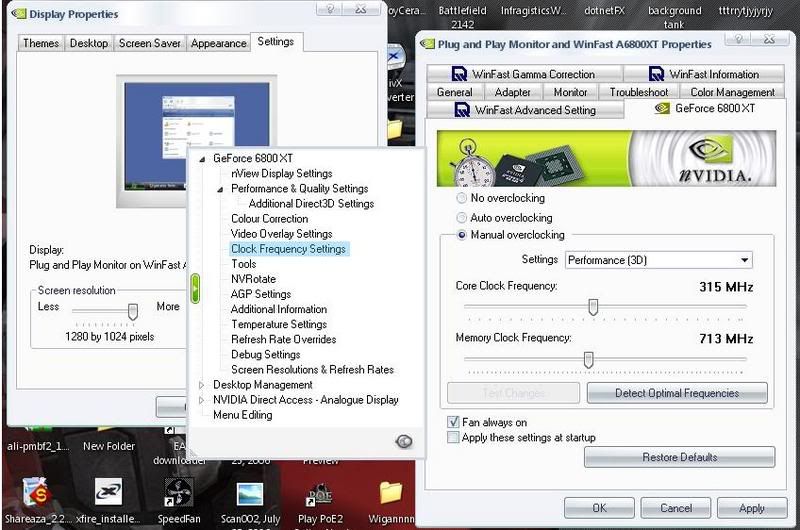Click the Screen resolution slider handle
Screen dimensions: 800x530
[133, 311]
